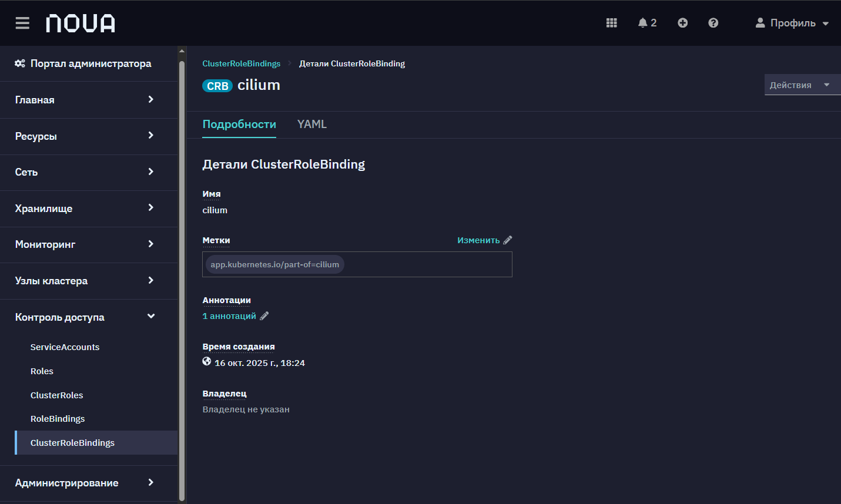
Task: Open the hamburger navigation menu
Action: click(x=22, y=23)
